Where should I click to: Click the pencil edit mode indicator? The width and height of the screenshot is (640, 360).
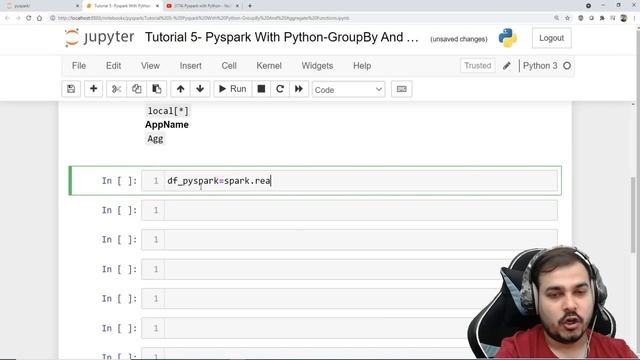pos(507,66)
